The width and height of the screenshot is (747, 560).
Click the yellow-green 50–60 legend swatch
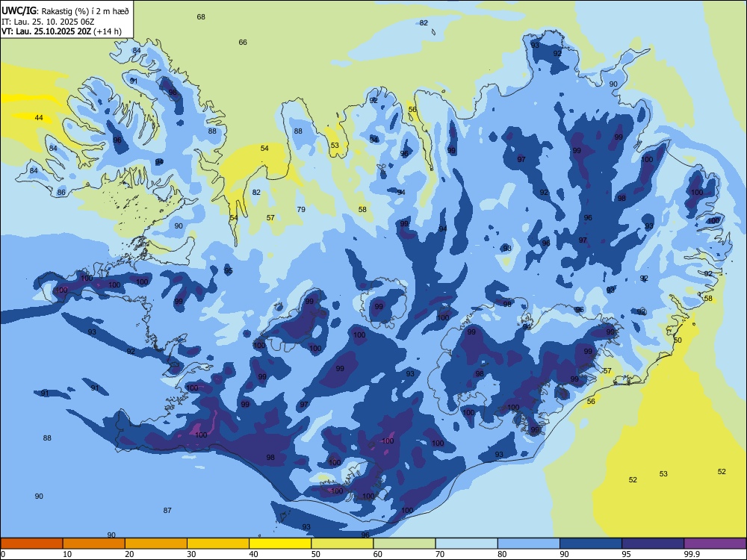coord(343,544)
